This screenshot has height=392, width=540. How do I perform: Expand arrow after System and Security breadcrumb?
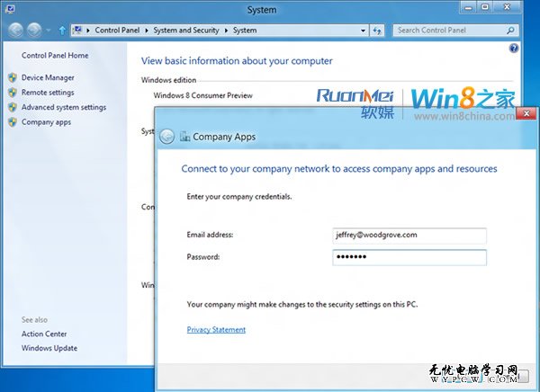(x=226, y=31)
